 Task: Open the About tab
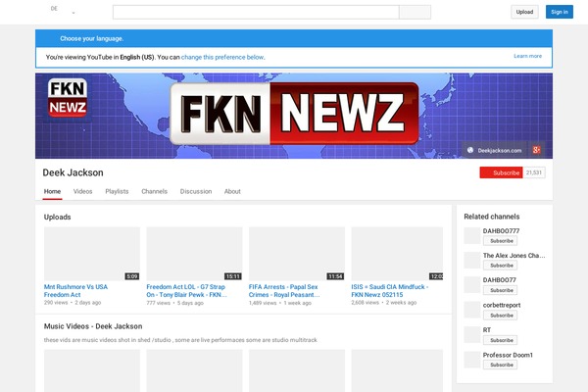(232, 191)
